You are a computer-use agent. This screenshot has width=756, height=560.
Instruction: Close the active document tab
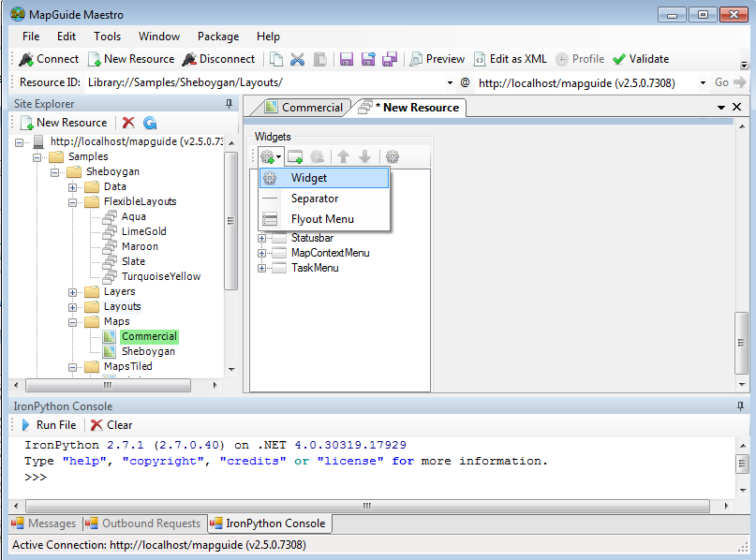736,107
